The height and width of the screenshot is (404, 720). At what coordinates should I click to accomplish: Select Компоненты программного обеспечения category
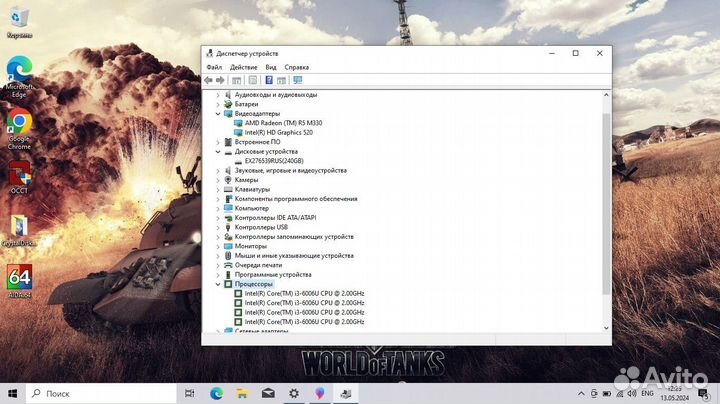(296, 199)
